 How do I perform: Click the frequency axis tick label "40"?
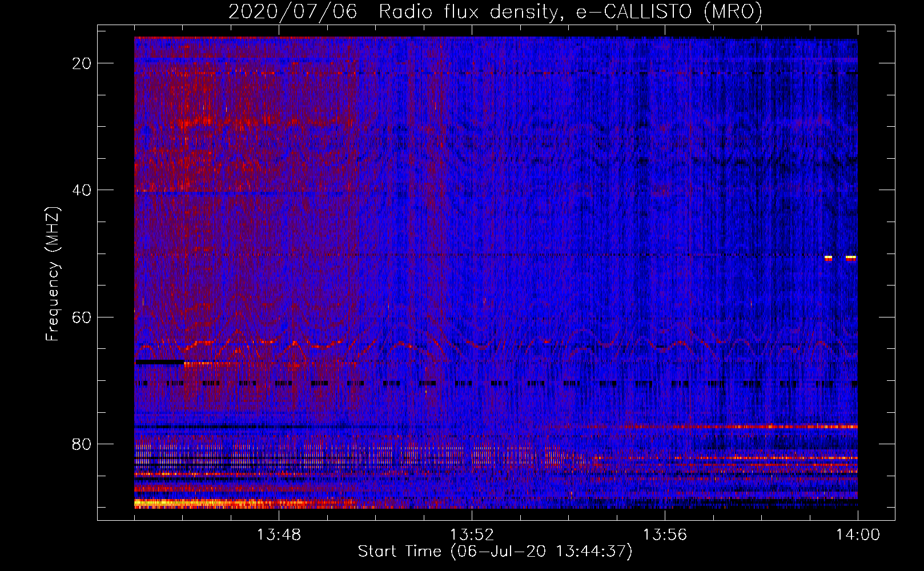click(82, 190)
